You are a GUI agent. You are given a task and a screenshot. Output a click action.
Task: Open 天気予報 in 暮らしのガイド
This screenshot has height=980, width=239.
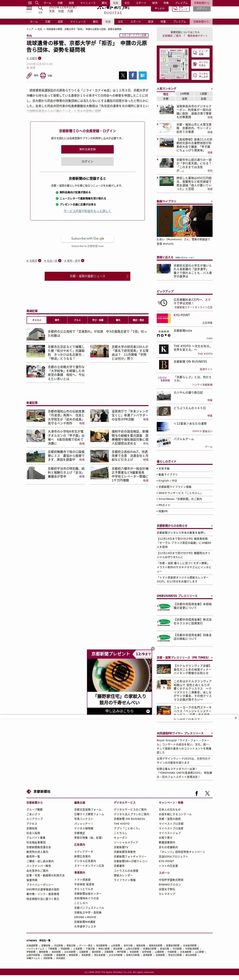tap(164, 468)
